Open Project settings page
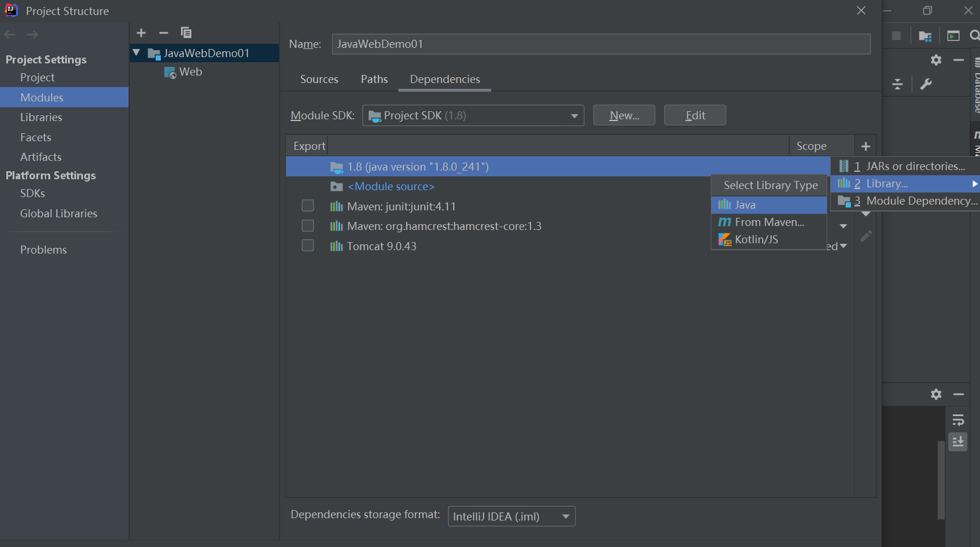 pos(37,77)
